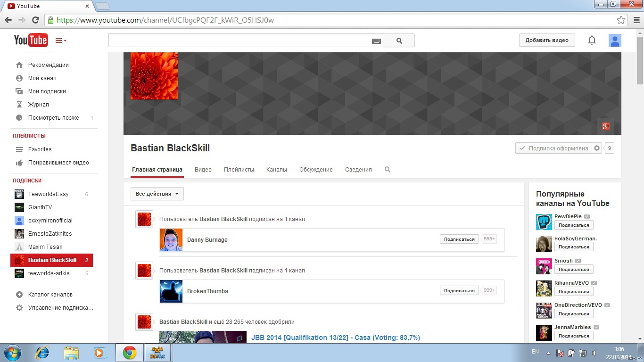
Task: Subscribe to RihannaVEVO
Action: (574, 291)
